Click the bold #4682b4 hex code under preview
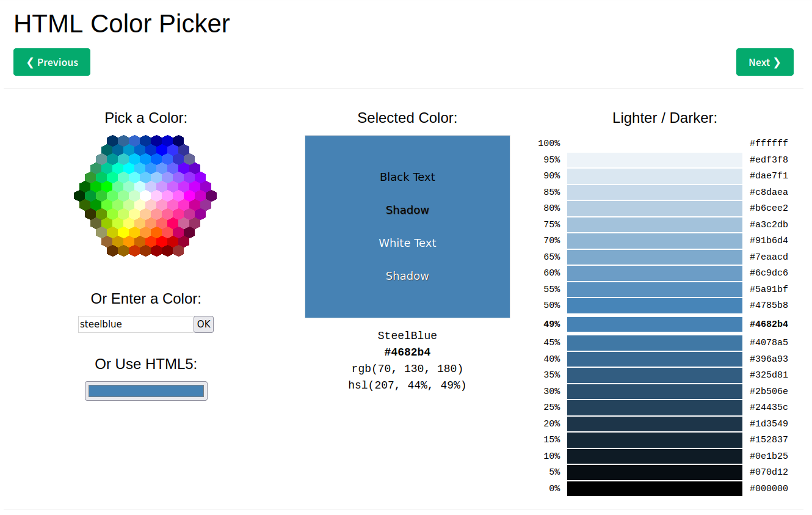The height and width of the screenshot is (515, 812). click(x=407, y=352)
